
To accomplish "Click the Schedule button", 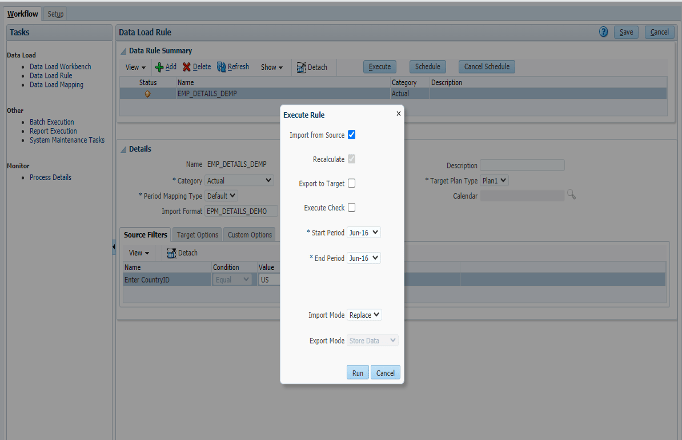I will (x=428, y=67).
